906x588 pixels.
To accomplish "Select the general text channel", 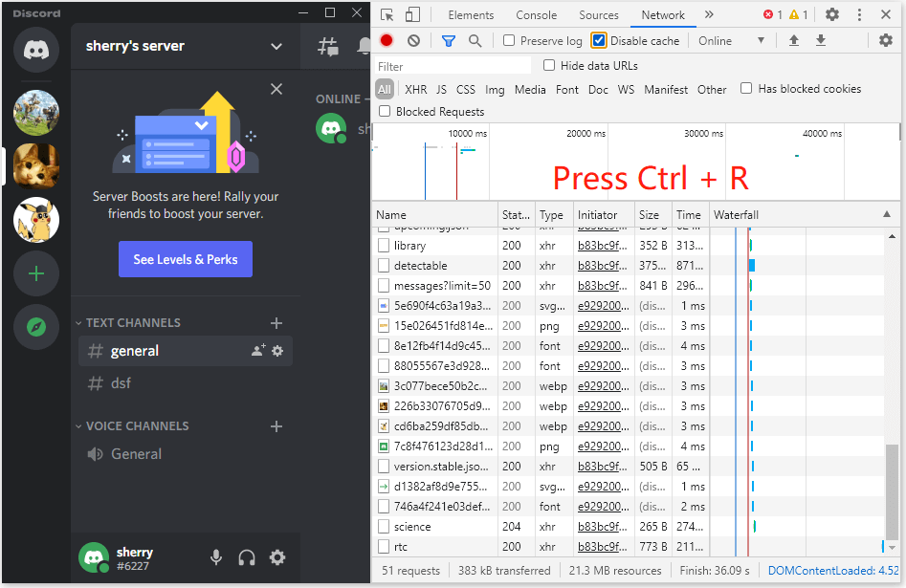I will coord(185,351).
